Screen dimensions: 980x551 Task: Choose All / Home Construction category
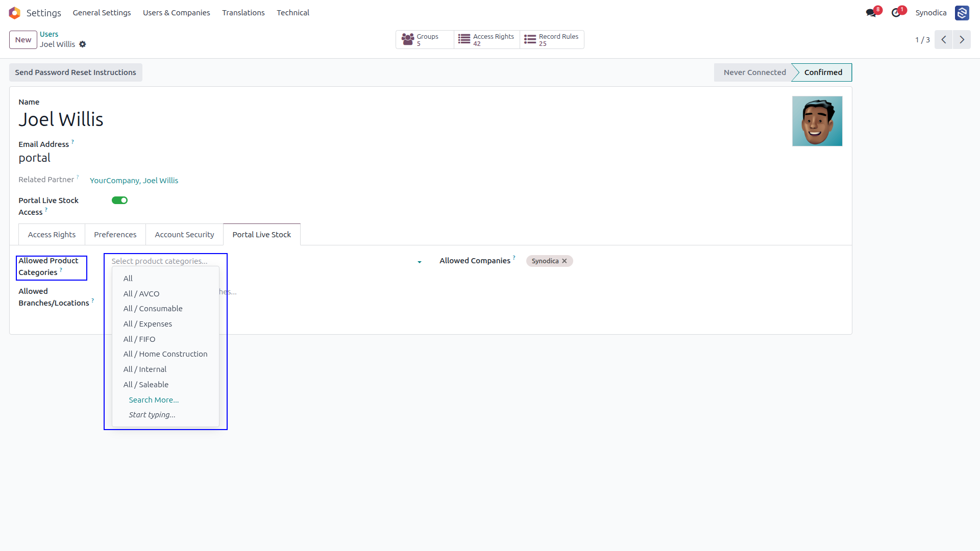165,354
